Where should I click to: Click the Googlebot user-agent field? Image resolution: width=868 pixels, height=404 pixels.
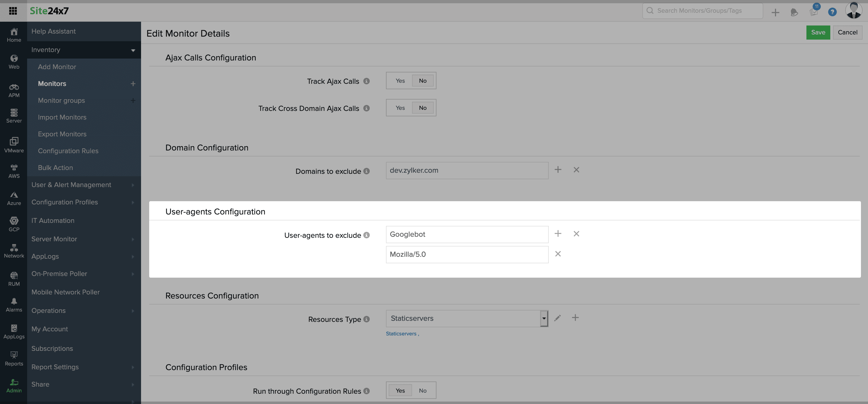(x=467, y=234)
